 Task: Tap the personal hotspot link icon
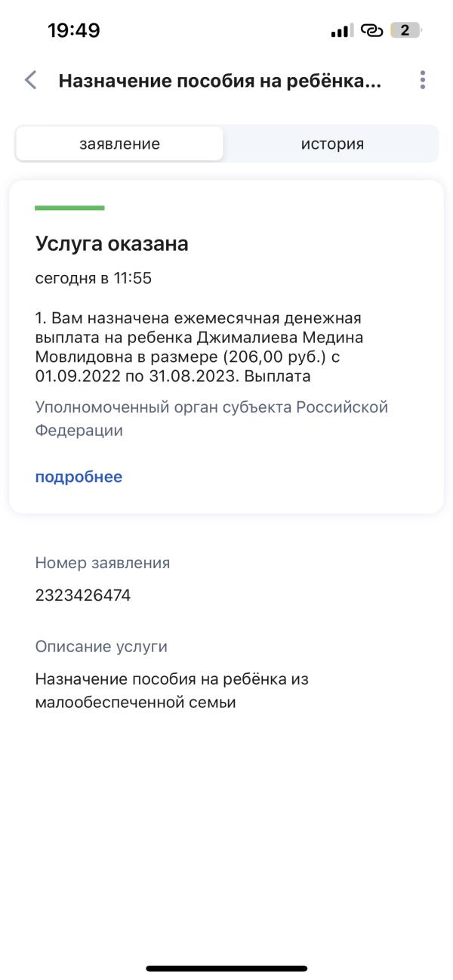(372, 31)
